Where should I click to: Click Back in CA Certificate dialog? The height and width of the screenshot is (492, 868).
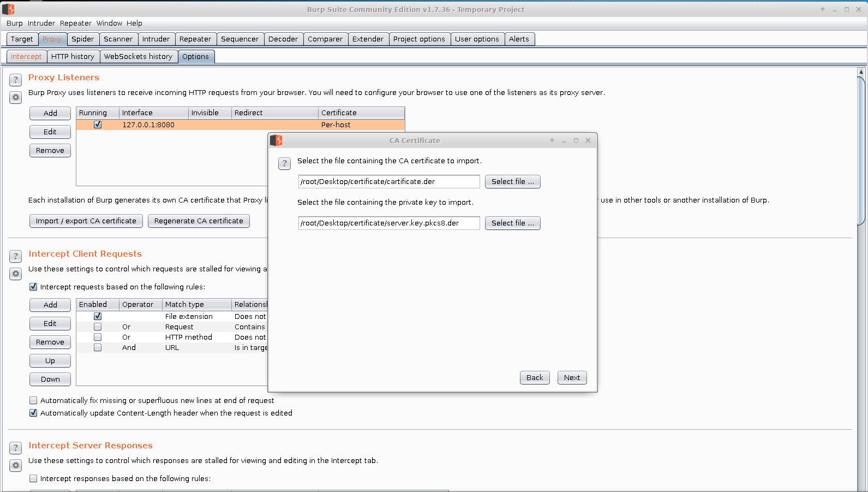coord(535,377)
